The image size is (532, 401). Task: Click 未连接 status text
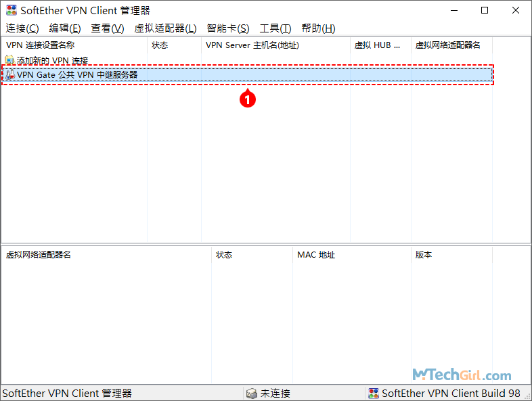tap(275, 393)
